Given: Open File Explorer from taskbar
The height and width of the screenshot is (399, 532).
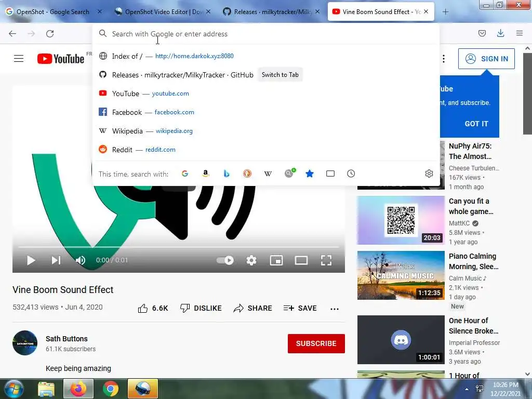Looking at the screenshot, I should coord(46,389).
